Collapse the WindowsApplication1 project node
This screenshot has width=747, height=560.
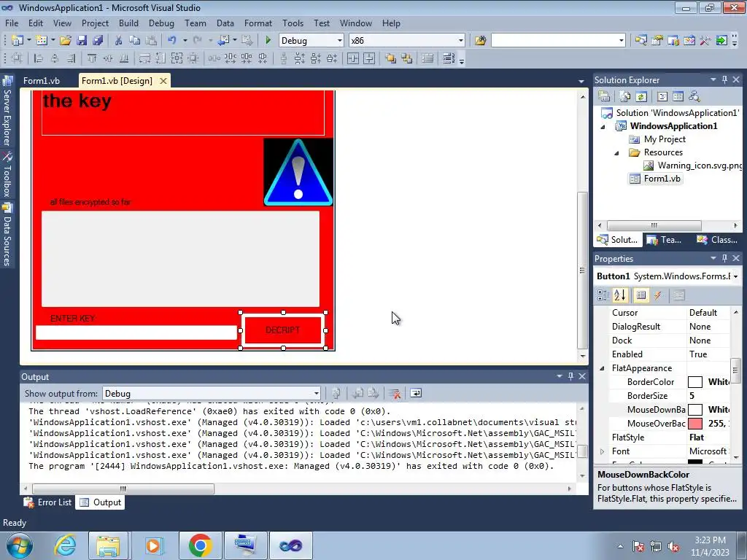click(603, 126)
